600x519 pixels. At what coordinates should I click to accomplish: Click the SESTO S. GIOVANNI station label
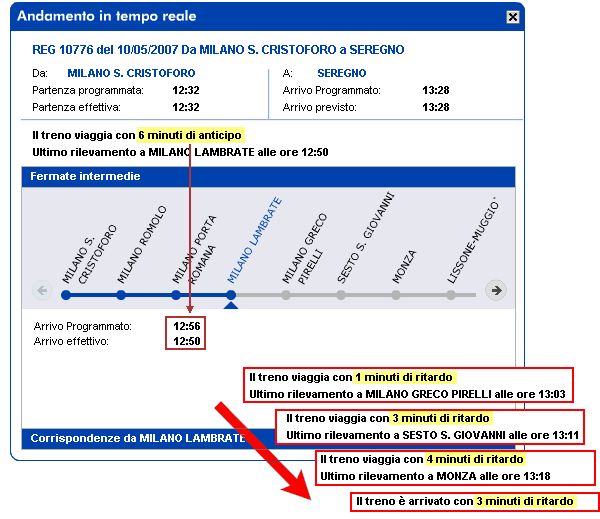(x=365, y=238)
